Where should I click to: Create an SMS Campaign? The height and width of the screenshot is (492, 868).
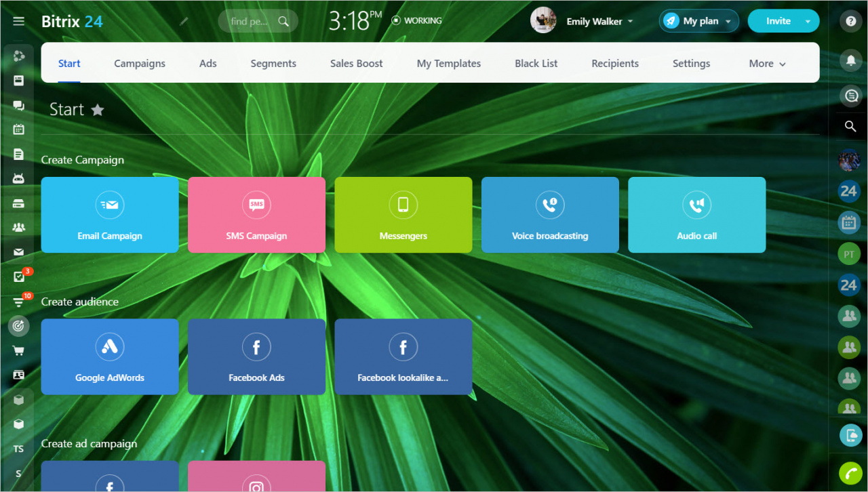(x=256, y=215)
